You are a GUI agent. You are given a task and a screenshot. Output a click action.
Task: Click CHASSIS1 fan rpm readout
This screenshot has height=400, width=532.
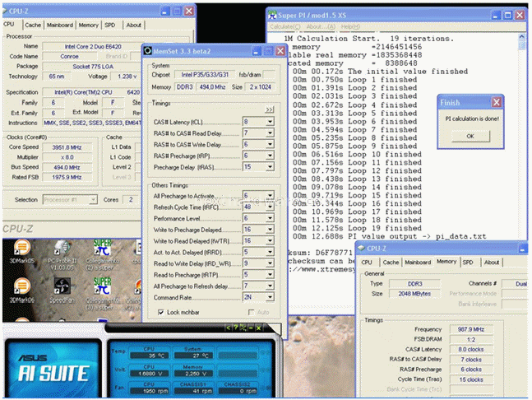193,391
